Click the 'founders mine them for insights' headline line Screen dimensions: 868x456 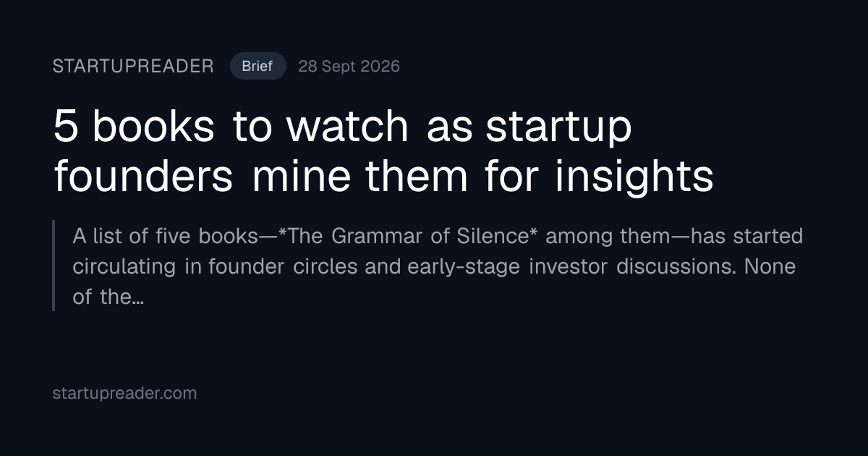(383, 177)
